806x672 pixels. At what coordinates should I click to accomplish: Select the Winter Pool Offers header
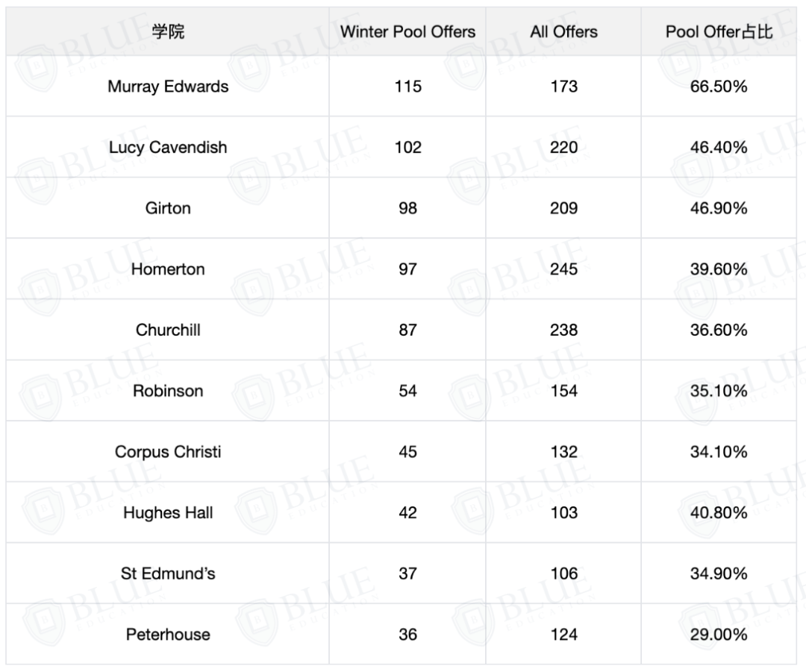click(x=407, y=32)
